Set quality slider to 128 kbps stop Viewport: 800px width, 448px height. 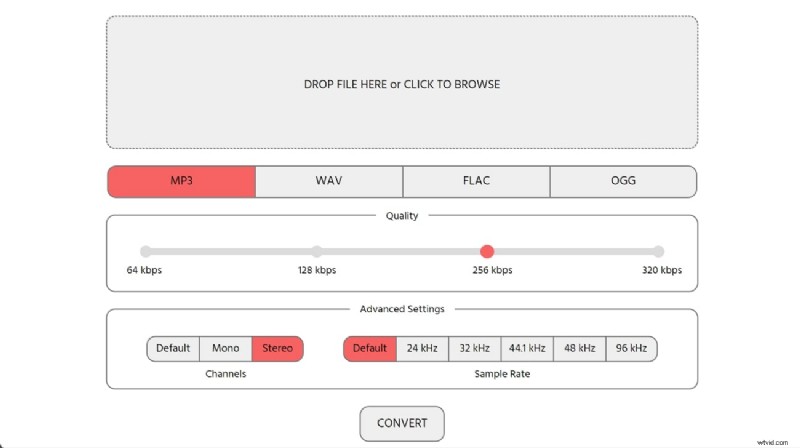(x=317, y=251)
